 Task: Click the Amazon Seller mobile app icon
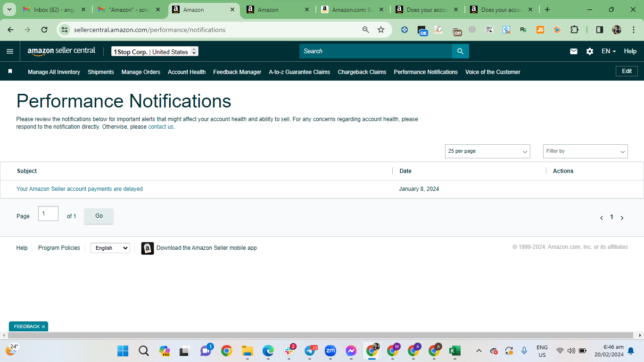pos(148,248)
